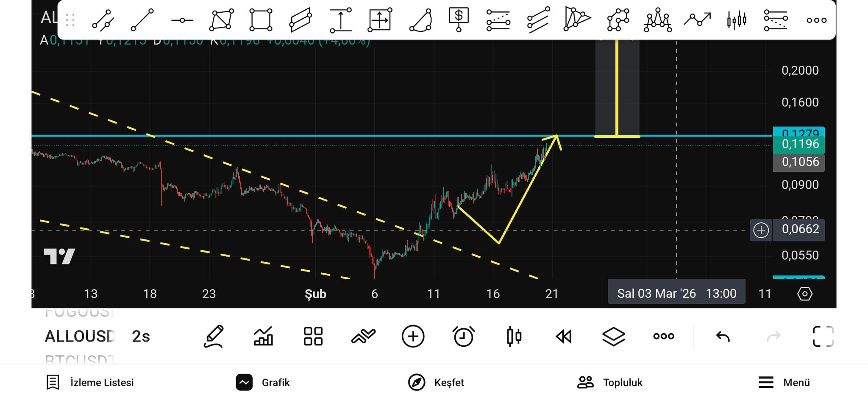Open the ALLOUSD symbol selector
Viewport: 868px width, 401px height.
tap(80, 337)
